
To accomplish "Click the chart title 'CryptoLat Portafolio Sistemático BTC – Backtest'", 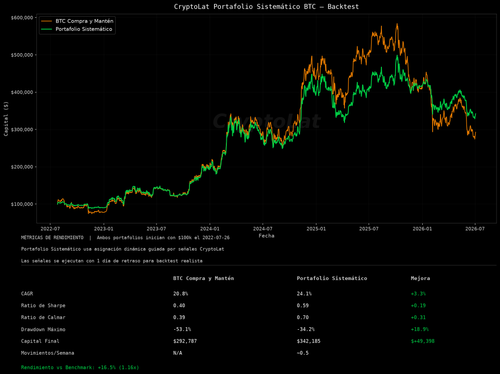I will (266, 6).
